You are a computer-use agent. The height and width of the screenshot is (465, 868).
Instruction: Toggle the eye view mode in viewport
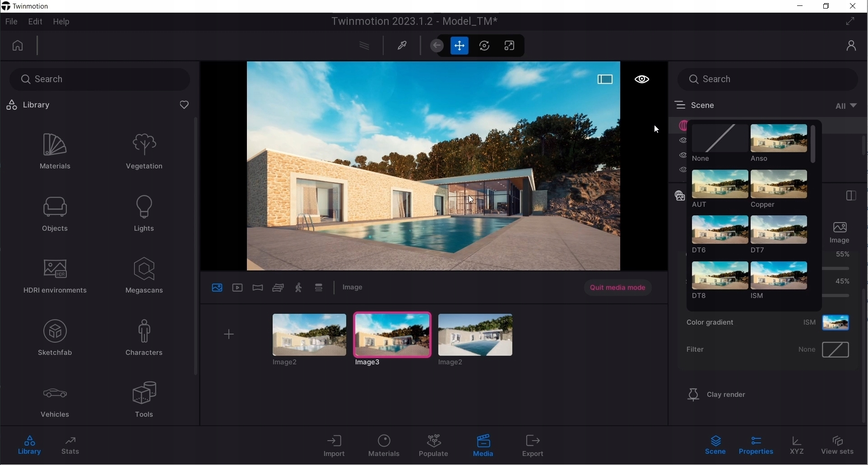tap(642, 80)
